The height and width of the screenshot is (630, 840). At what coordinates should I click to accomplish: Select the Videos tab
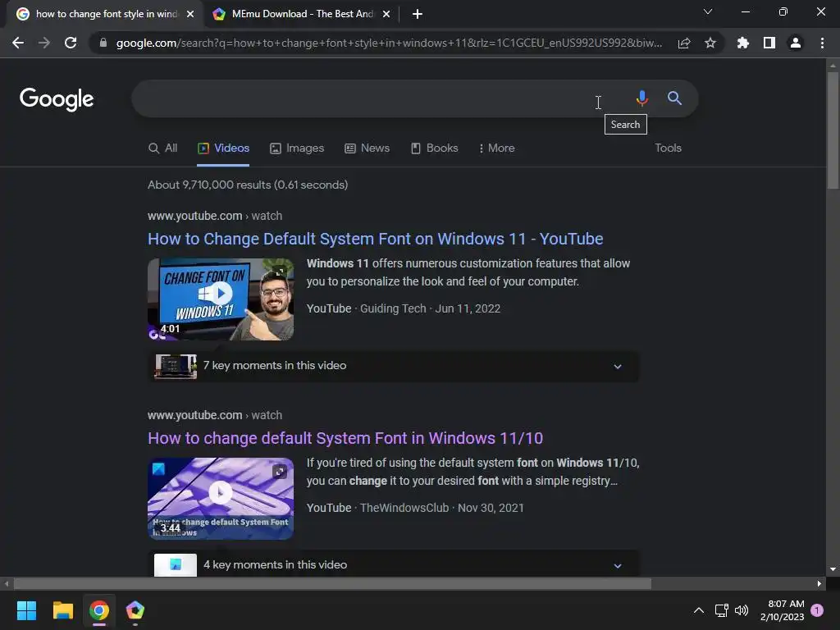(223, 148)
